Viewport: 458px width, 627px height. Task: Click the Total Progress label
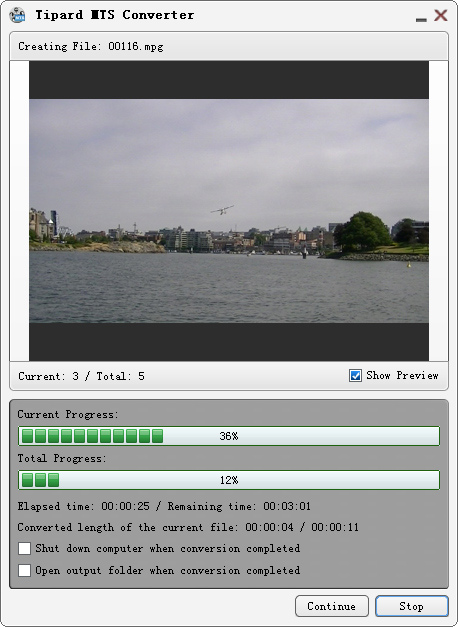[x=62, y=458]
